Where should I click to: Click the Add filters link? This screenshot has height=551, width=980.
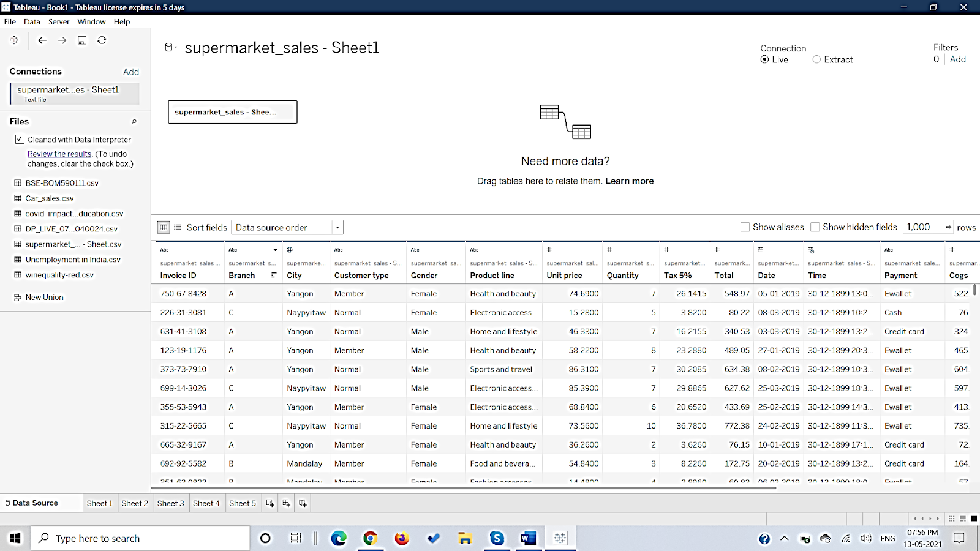pyautogui.click(x=958, y=59)
